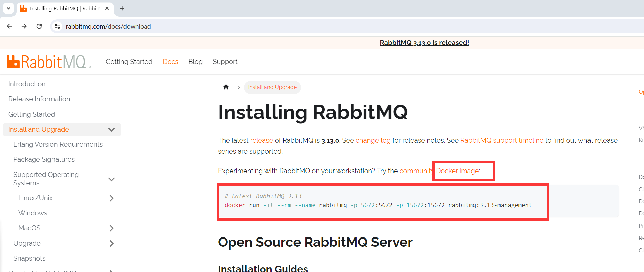Reload the page with refresh icon
The image size is (644, 272).
(x=39, y=26)
